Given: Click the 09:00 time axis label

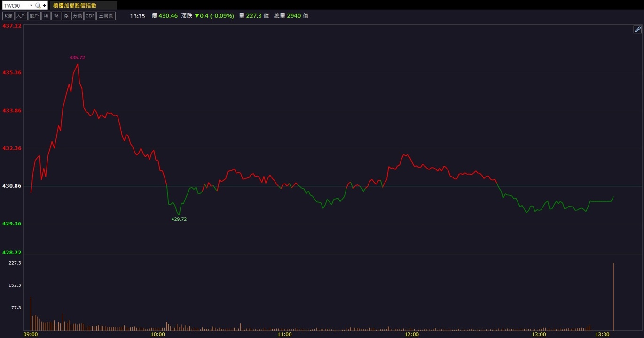Looking at the screenshot, I should (x=31, y=335).
